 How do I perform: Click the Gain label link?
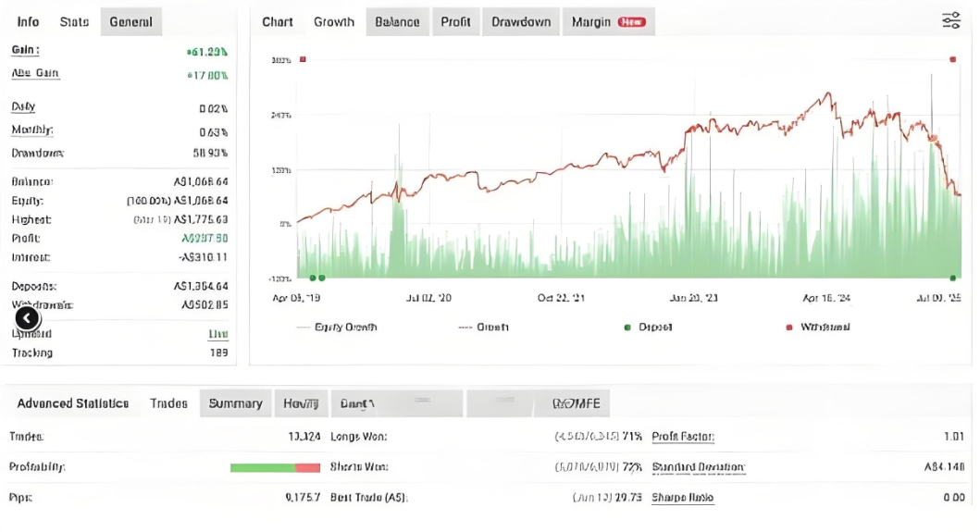pyautogui.click(x=25, y=50)
